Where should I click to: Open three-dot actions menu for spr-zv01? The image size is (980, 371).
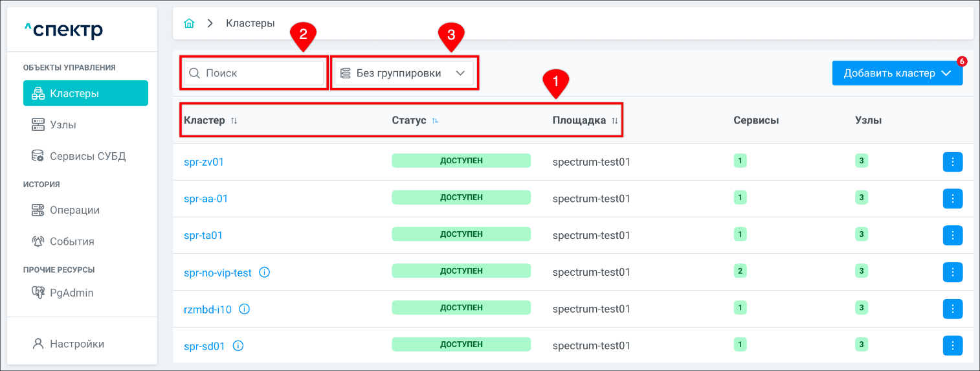[x=952, y=162]
